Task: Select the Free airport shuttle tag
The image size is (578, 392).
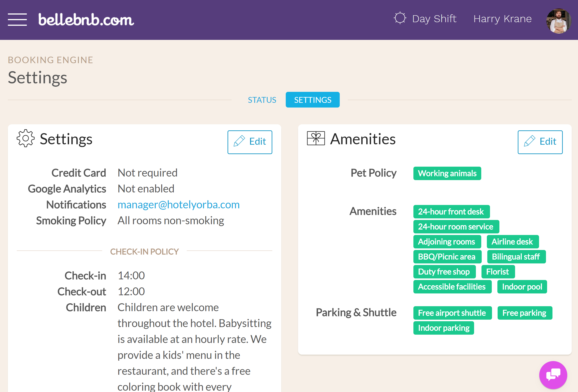Action: [x=452, y=313]
